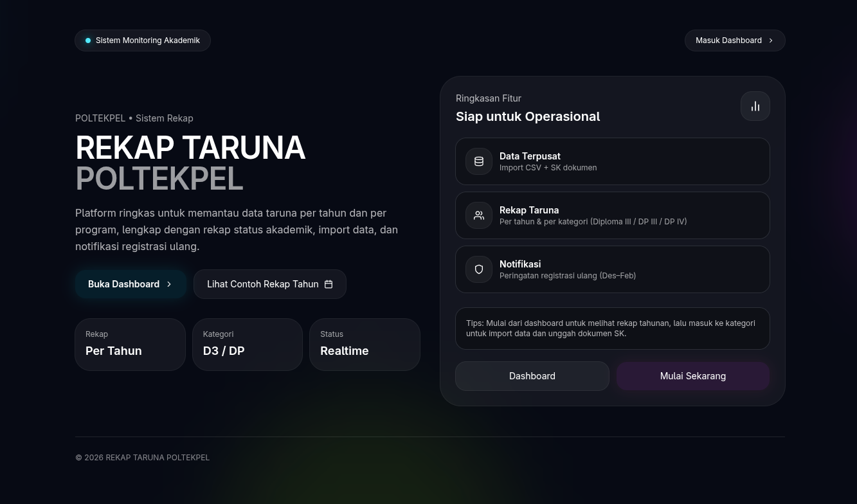Click the Notifikasi feature title
This screenshot has width=857, height=504.
click(x=520, y=264)
